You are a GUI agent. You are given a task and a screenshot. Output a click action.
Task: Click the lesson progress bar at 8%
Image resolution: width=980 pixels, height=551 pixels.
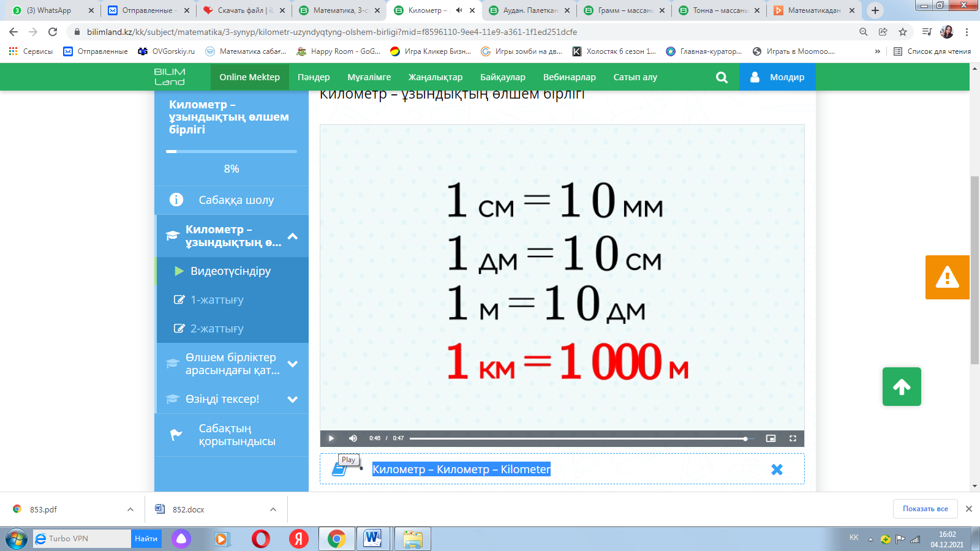click(x=232, y=151)
